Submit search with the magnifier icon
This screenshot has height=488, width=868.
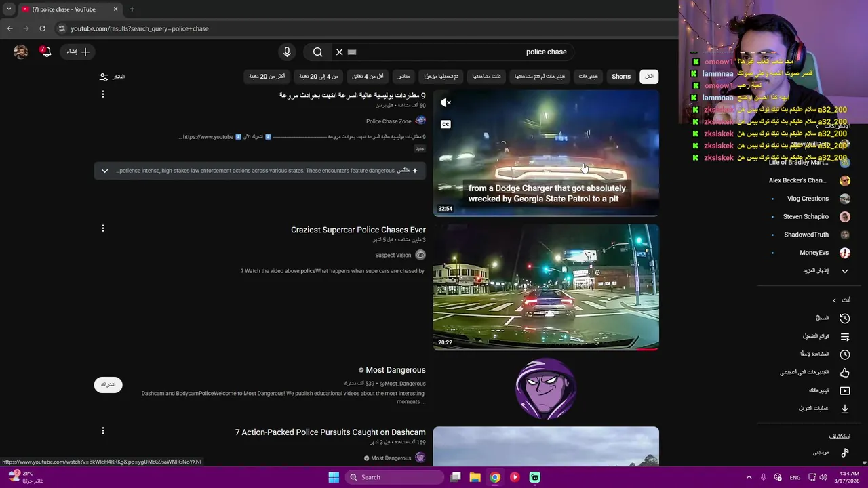click(317, 52)
